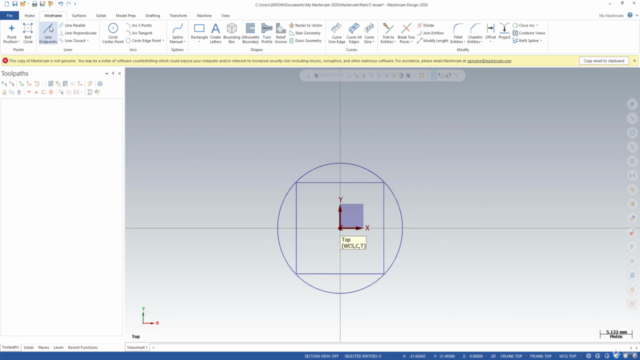The width and height of the screenshot is (640, 360).
Task: Select the Break Two Pieces tool
Action: [406, 33]
